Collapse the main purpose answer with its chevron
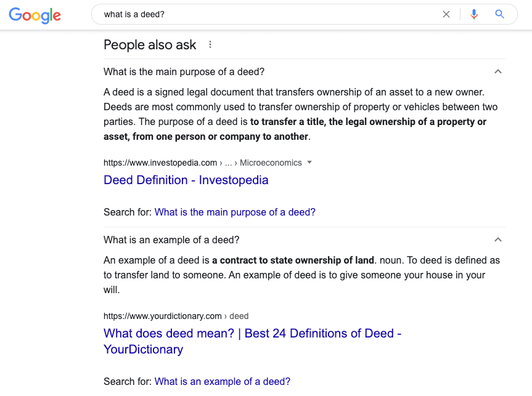 point(497,71)
